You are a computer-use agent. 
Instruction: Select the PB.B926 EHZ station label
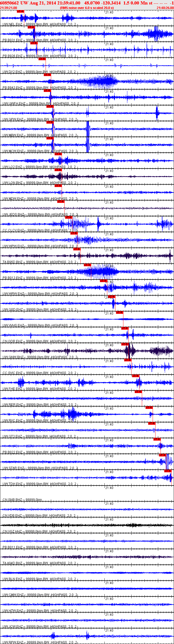point(12,56)
